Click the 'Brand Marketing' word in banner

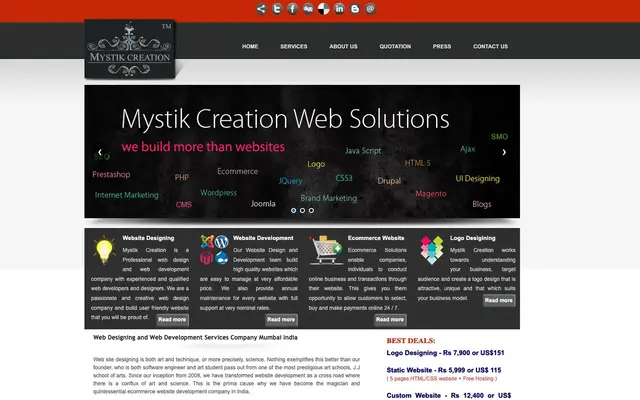tap(329, 198)
